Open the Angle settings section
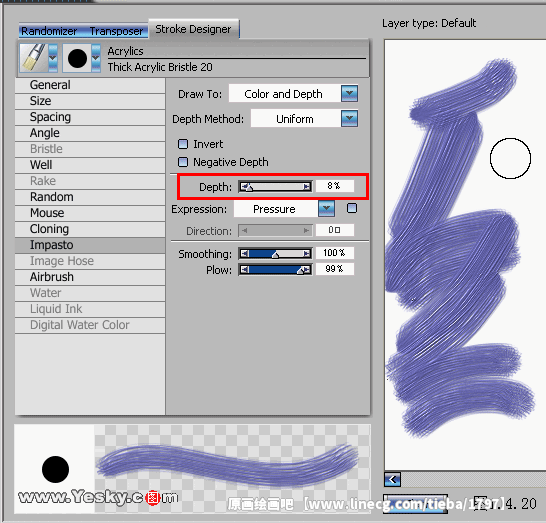The height and width of the screenshot is (523, 546). (x=90, y=133)
